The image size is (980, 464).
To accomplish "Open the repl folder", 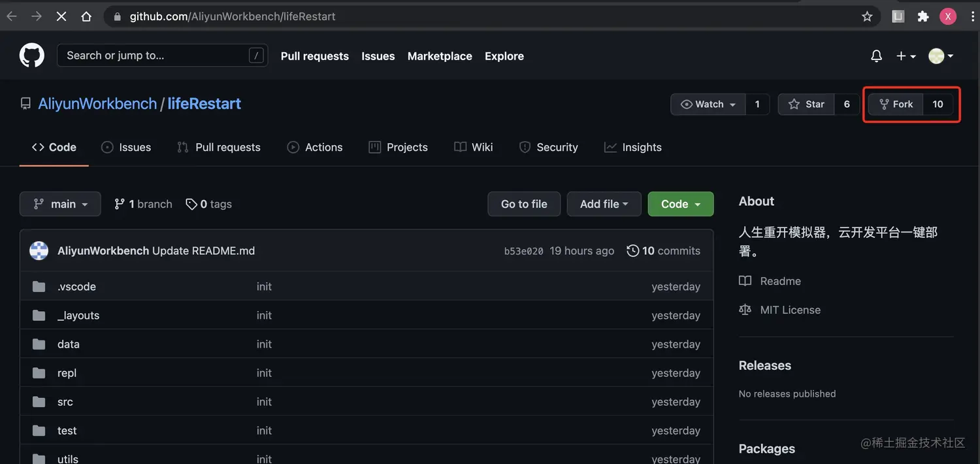I will click(67, 373).
